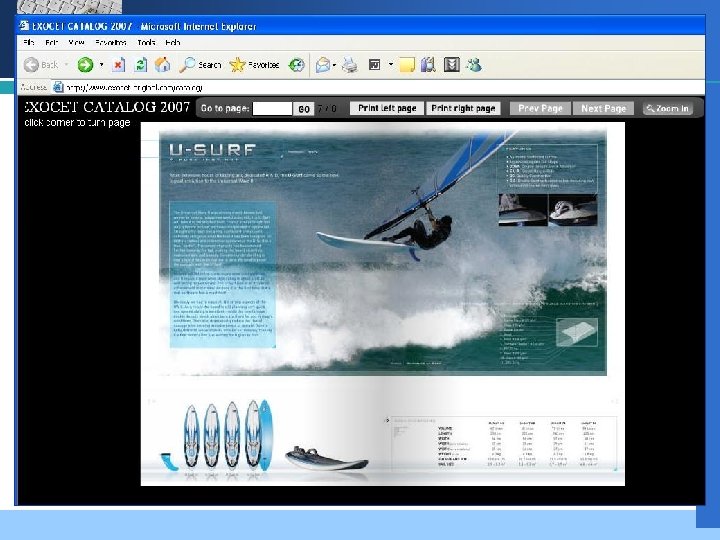Click the Next Page button
This screenshot has height=540, width=720.
[x=603, y=108]
